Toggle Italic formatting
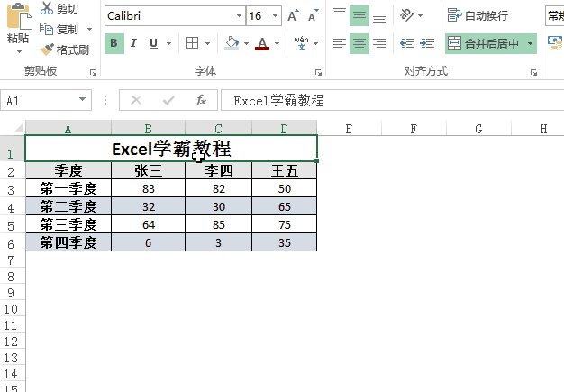 [x=133, y=43]
